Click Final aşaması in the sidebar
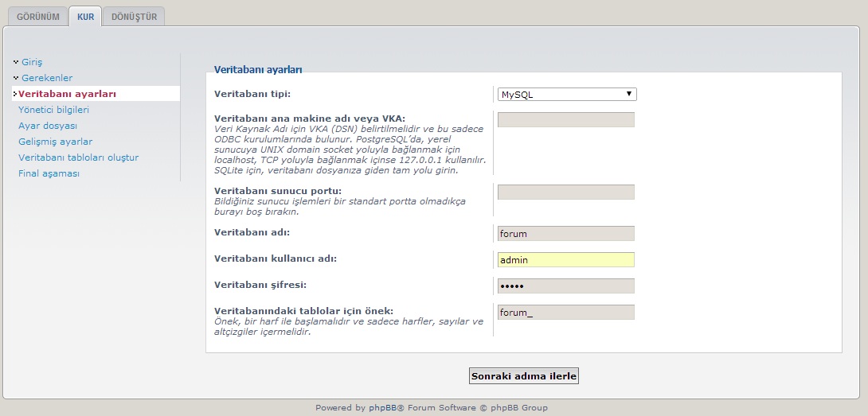The image size is (868, 416). pos(49,173)
